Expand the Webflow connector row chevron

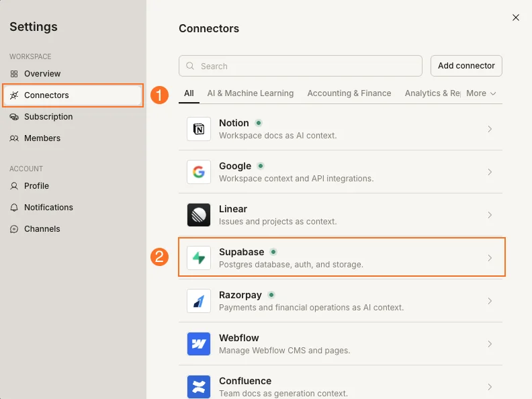tap(490, 344)
